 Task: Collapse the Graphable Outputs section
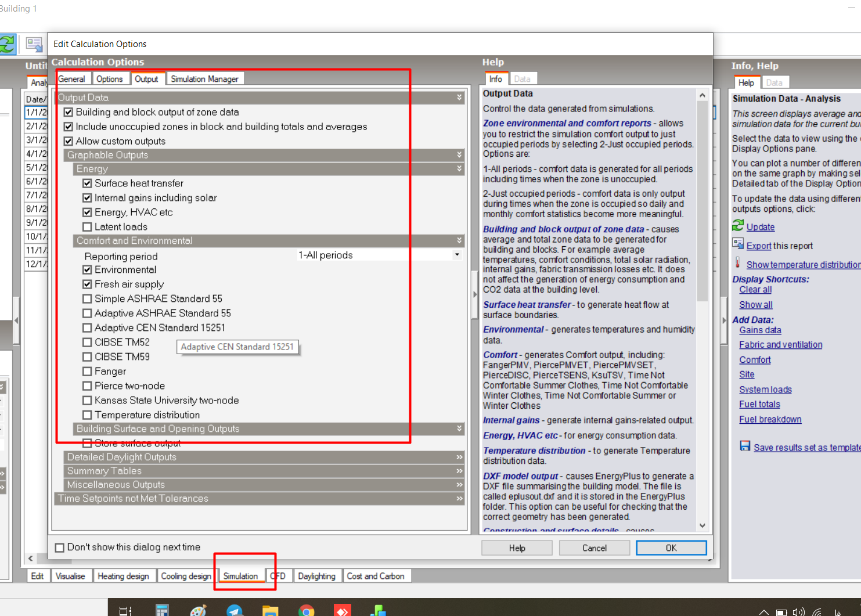(264, 155)
